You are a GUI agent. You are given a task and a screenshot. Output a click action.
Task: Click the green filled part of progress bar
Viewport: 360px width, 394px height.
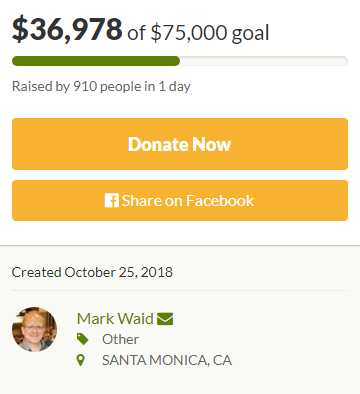click(x=96, y=61)
